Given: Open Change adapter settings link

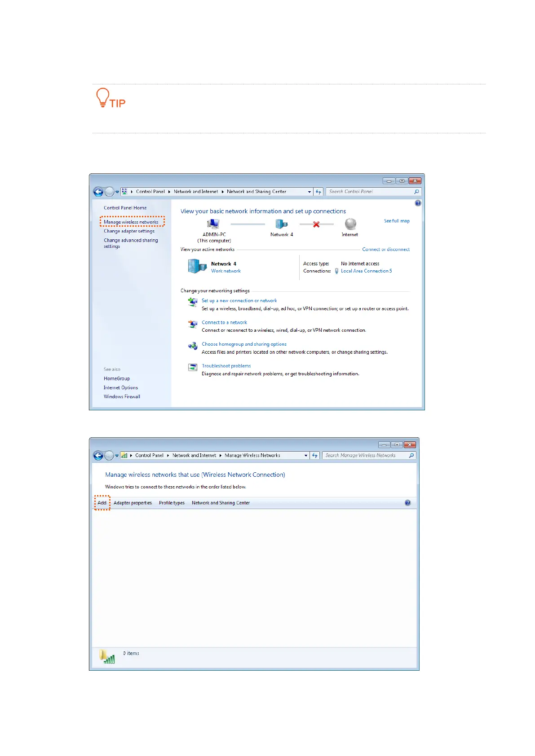Looking at the screenshot, I should click(129, 231).
